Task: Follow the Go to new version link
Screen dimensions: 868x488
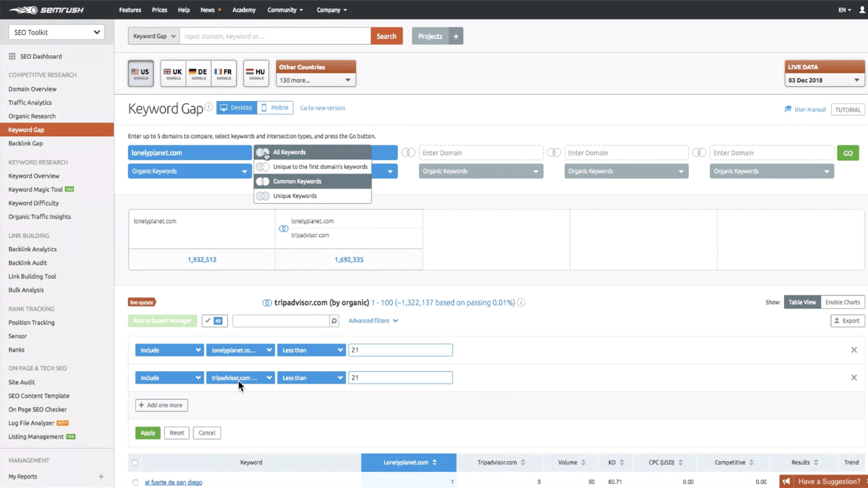Action: tap(323, 108)
